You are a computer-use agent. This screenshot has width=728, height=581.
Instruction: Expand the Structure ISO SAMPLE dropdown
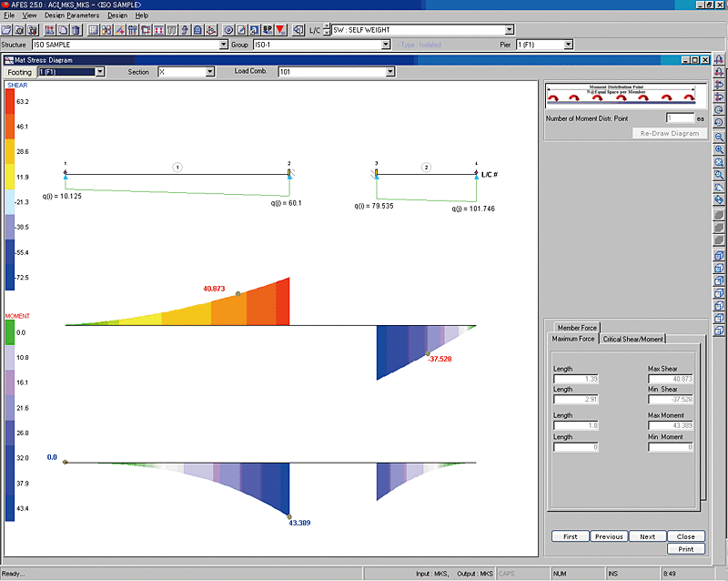(x=223, y=45)
